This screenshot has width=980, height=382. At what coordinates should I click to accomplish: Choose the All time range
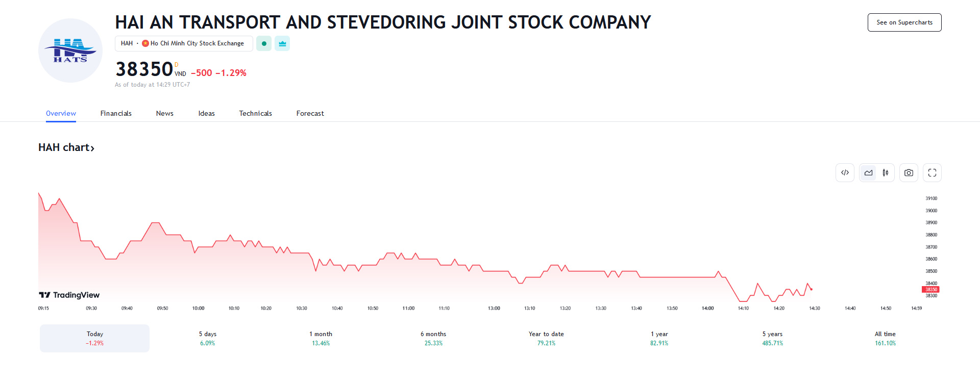click(x=885, y=338)
